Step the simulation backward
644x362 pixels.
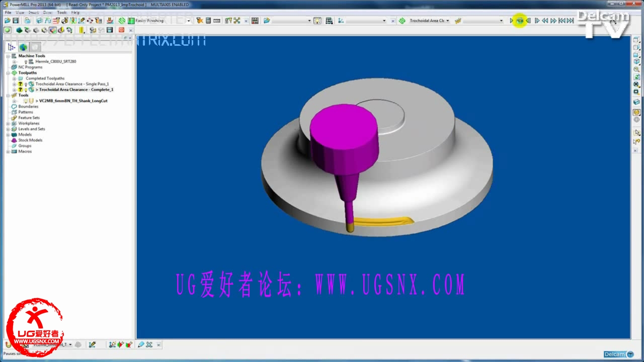[528, 21]
